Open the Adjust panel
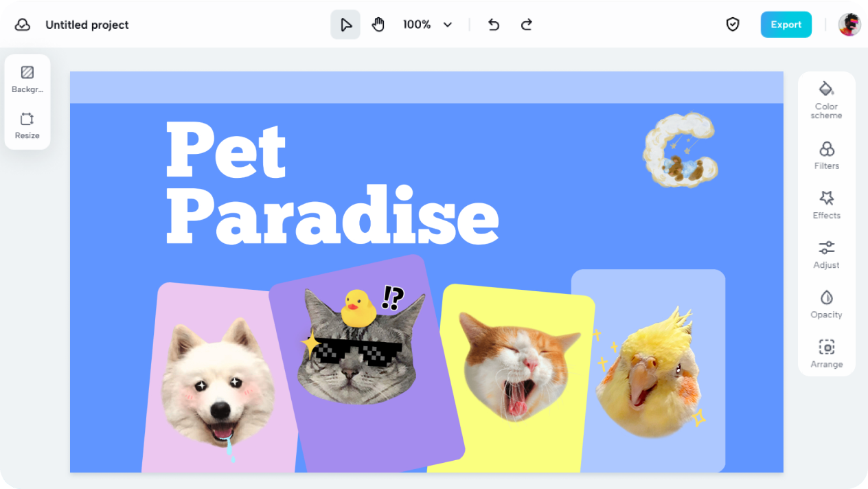 [827, 255]
